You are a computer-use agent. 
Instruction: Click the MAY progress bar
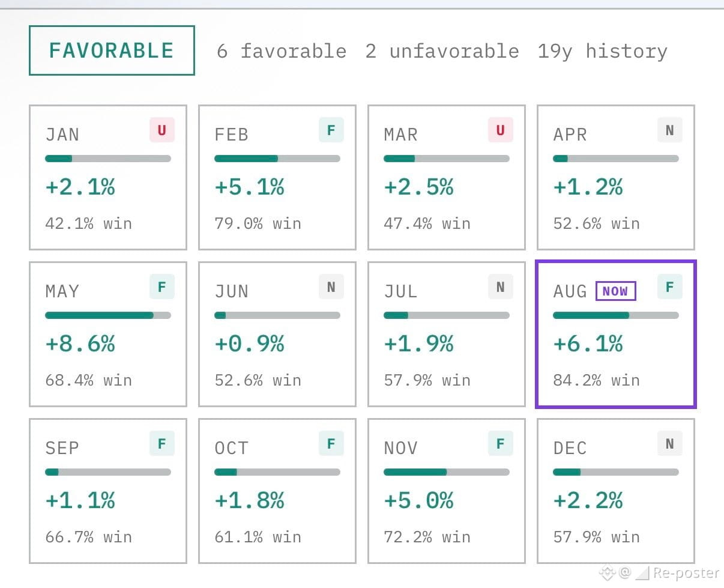(108, 315)
